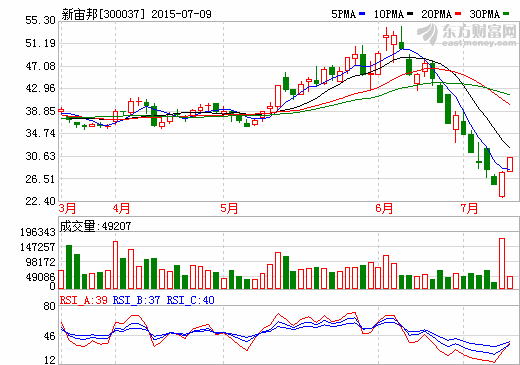The height and width of the screenshot is (365, 520).
Task: Click the eastmoney.com watermark logo
Action: click(467, 35)
